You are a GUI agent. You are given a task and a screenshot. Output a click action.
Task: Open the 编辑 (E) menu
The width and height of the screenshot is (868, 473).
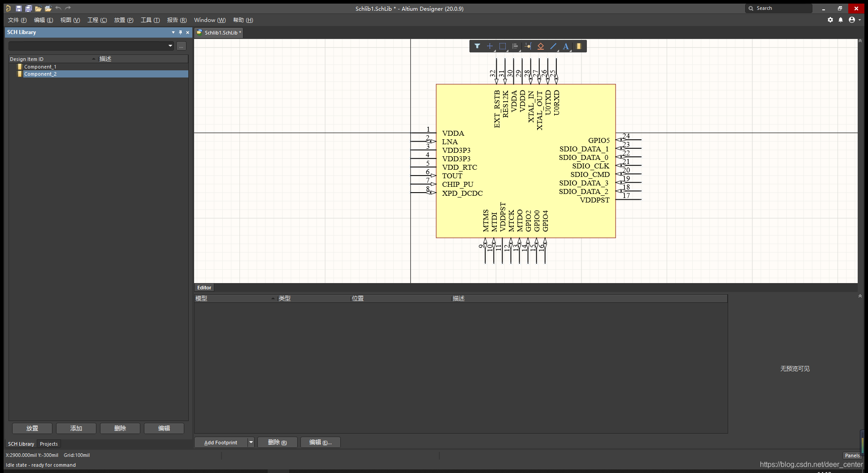43,20
